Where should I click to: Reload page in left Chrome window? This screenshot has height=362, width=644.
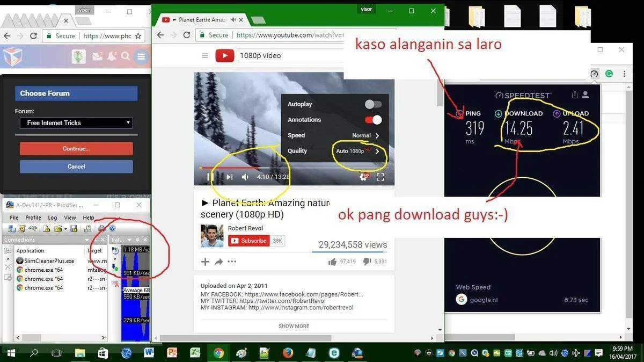click(33, 36)
